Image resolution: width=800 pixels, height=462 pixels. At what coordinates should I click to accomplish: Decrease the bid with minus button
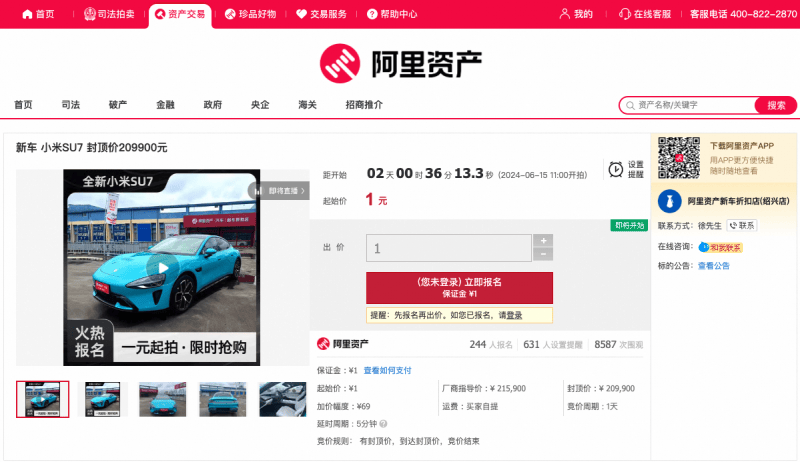click(543, 254)
